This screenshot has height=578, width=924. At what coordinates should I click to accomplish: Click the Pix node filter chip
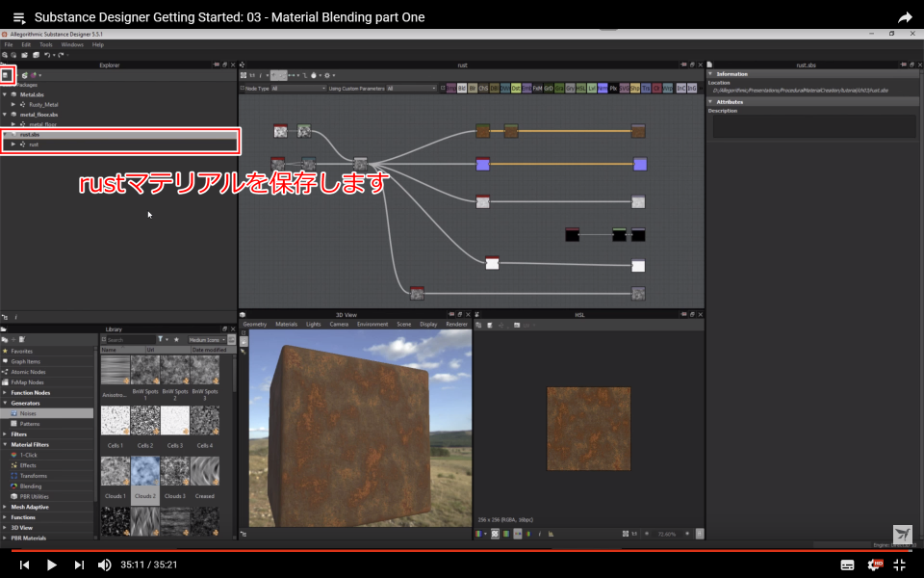pyautogui.click(x=613, y=89)
